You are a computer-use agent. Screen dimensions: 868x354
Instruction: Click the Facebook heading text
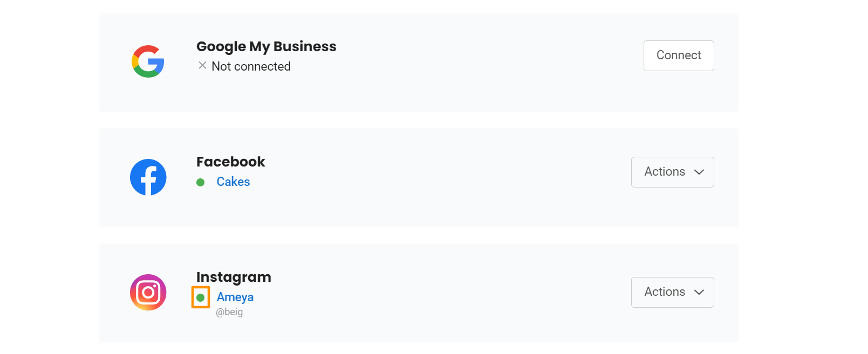(x=230, y=162)
